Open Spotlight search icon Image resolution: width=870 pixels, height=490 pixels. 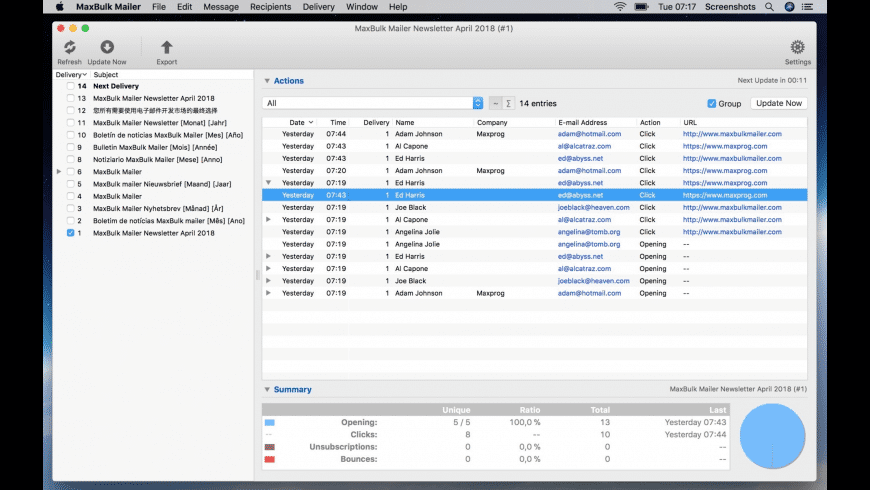[769, 7]
